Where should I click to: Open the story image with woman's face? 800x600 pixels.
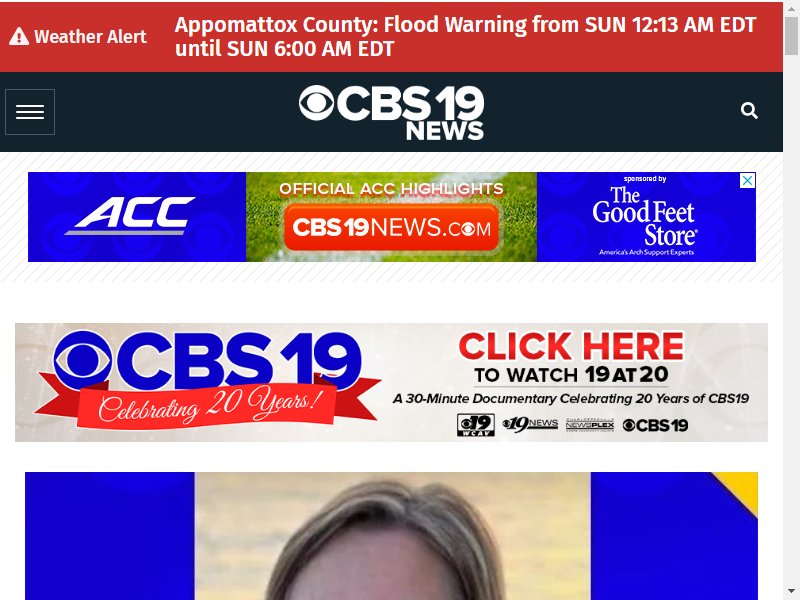click(391, 536)
